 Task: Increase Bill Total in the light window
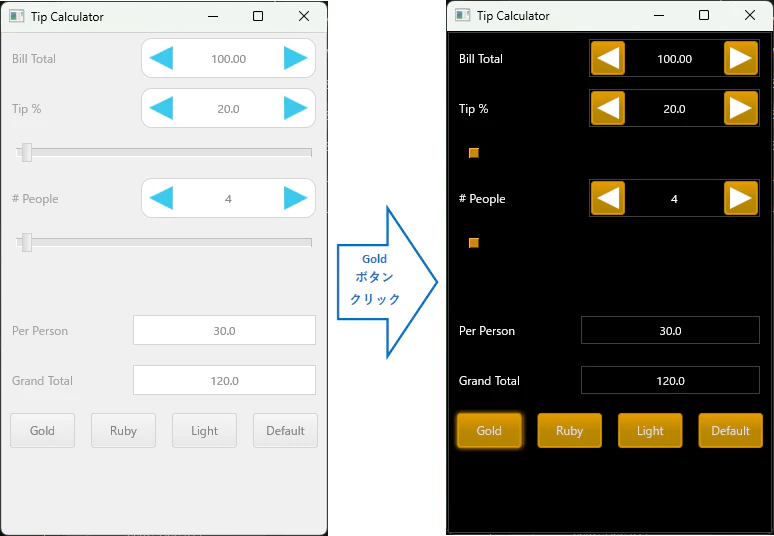coord(296,58)
